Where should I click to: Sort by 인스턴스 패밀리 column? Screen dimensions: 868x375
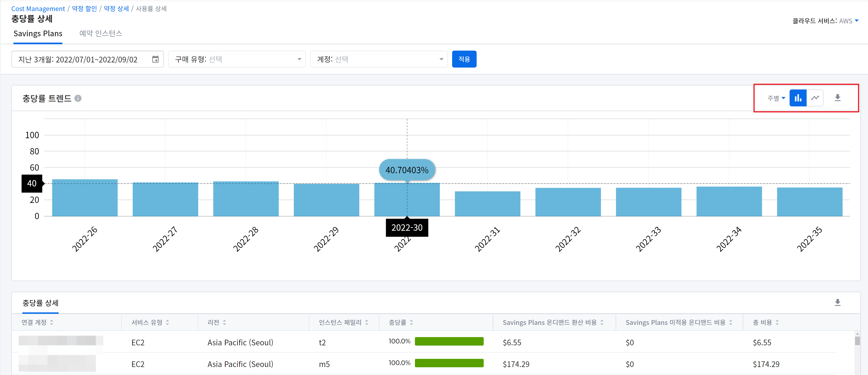click(x=366, y=323)
